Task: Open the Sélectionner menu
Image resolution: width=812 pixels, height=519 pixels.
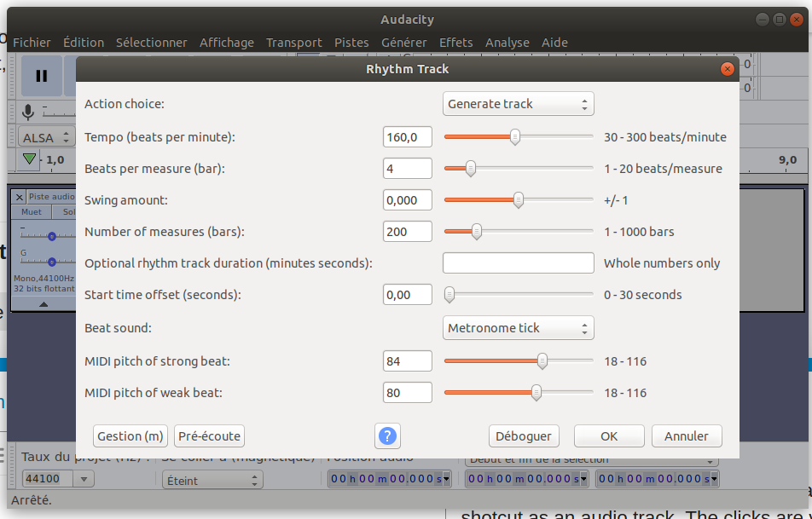Action: pyautogui.click(x=151, y=43)
